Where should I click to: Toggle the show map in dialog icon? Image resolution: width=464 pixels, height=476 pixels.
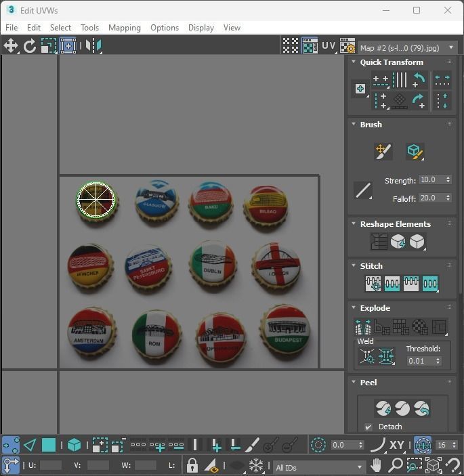click(310, 46)
